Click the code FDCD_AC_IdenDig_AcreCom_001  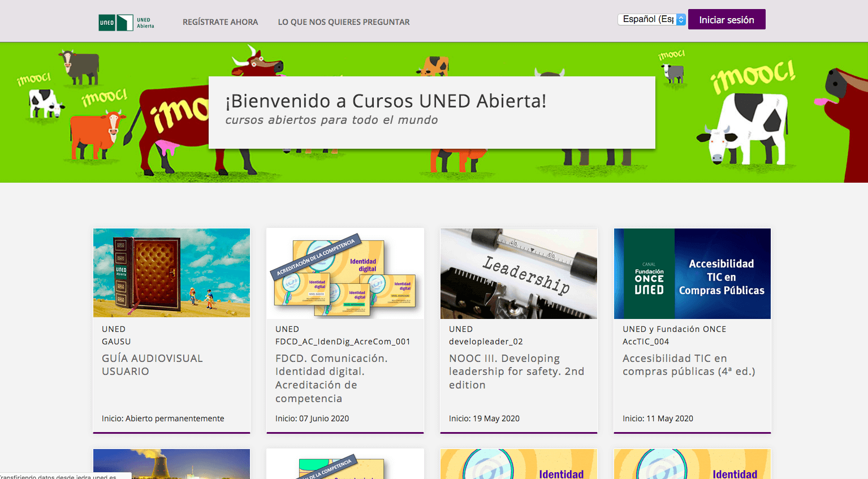pyautogui.click(x=343, y=342)
